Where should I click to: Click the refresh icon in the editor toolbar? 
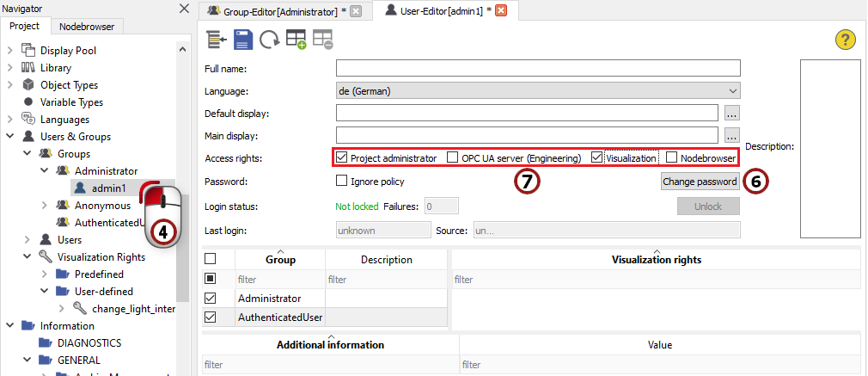(x=269, y=39)
